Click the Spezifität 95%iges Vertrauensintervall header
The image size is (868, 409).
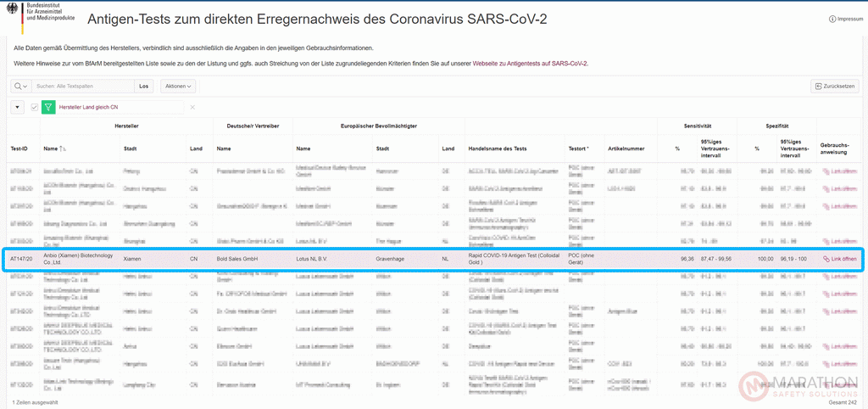click(x=793, y=149)
